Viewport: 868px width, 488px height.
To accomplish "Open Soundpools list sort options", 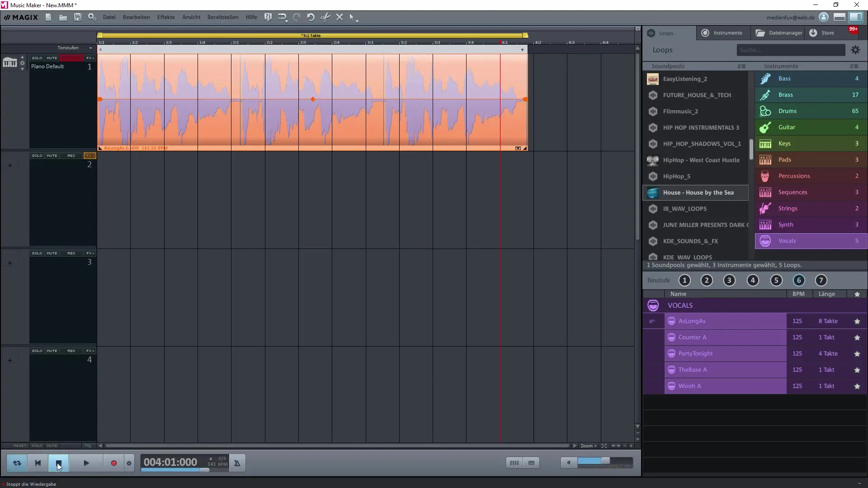I will [741, 66].
